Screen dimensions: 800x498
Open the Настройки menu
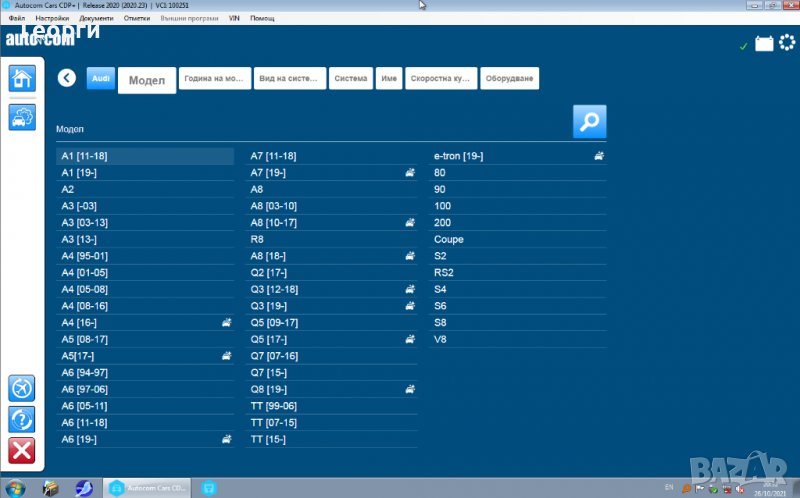(52, 18)
